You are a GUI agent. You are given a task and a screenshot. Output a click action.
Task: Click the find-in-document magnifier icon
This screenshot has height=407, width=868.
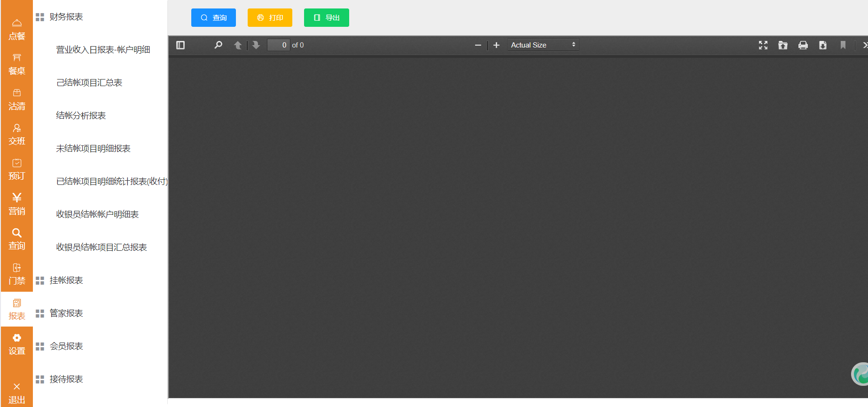(x=218, y=45)
